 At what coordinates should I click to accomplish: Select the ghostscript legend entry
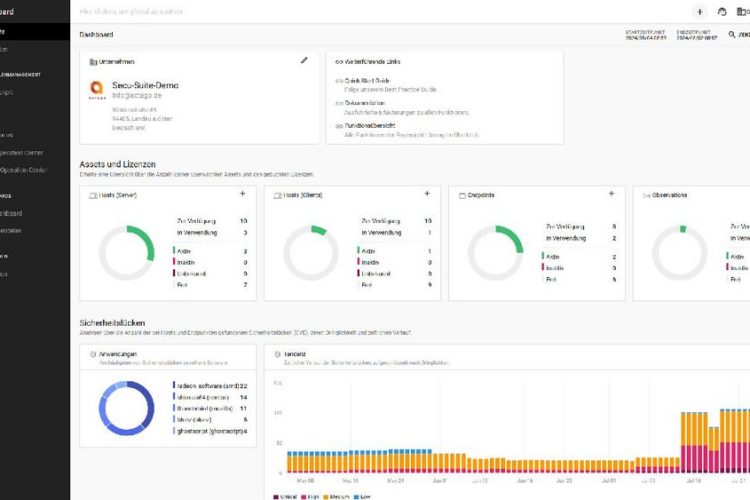tap(210, 431)
